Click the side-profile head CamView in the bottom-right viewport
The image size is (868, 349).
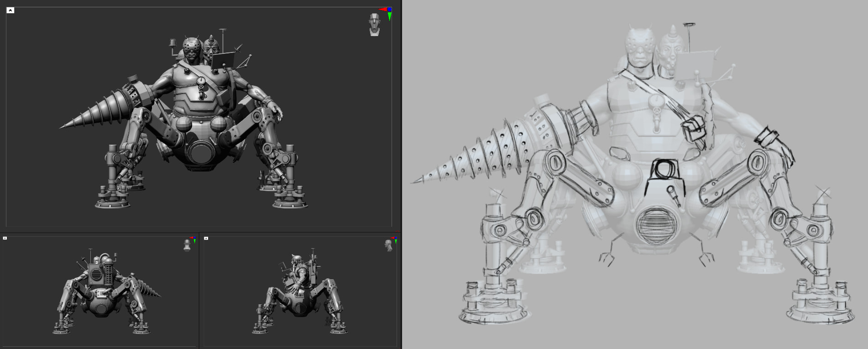[x=388, y=245]
